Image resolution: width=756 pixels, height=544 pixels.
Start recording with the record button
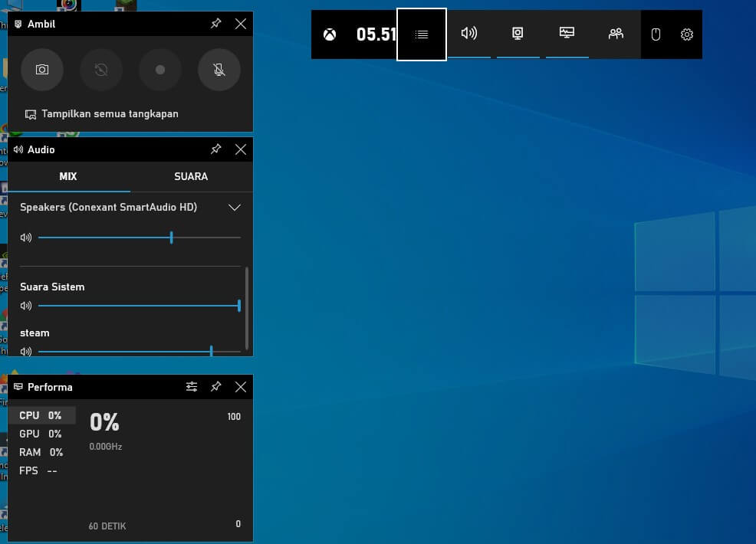pos(159,70)
